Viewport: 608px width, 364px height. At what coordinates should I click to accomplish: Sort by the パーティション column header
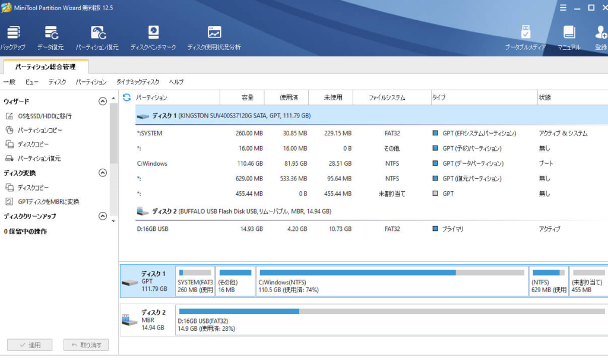[177, 98]
